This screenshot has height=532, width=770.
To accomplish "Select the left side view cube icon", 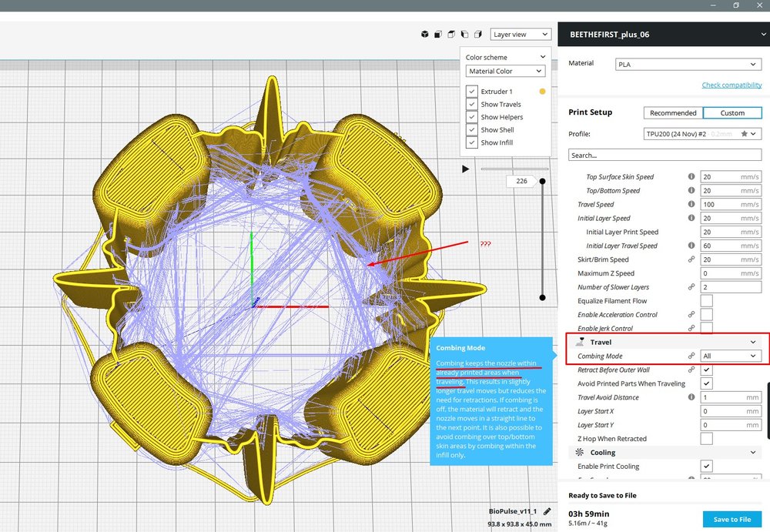I will click(464, 35).
